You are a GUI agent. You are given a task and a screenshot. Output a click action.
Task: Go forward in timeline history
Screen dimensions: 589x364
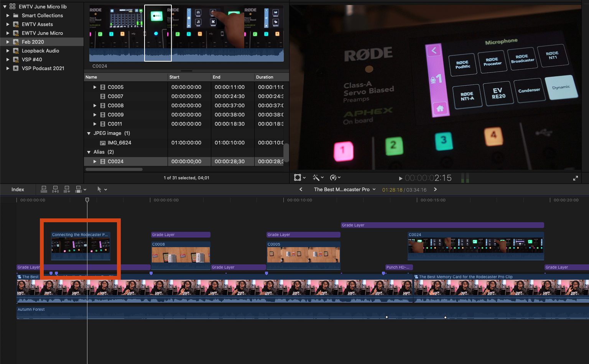click(x=435, y=189)
